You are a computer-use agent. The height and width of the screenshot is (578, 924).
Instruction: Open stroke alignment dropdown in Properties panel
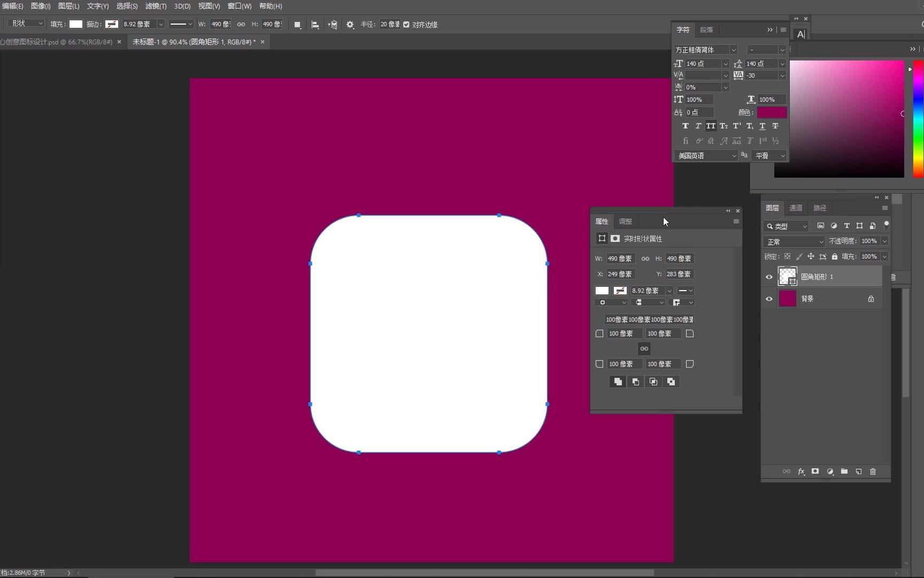[x=611, y=302]
